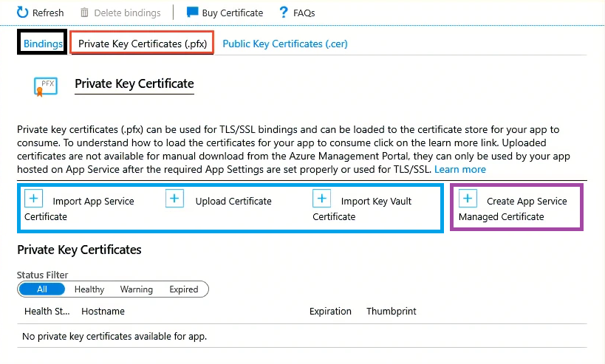605x364 pixels.
Task: Open Public Key Certificates (.cer) tab
Action: [285, 44]
